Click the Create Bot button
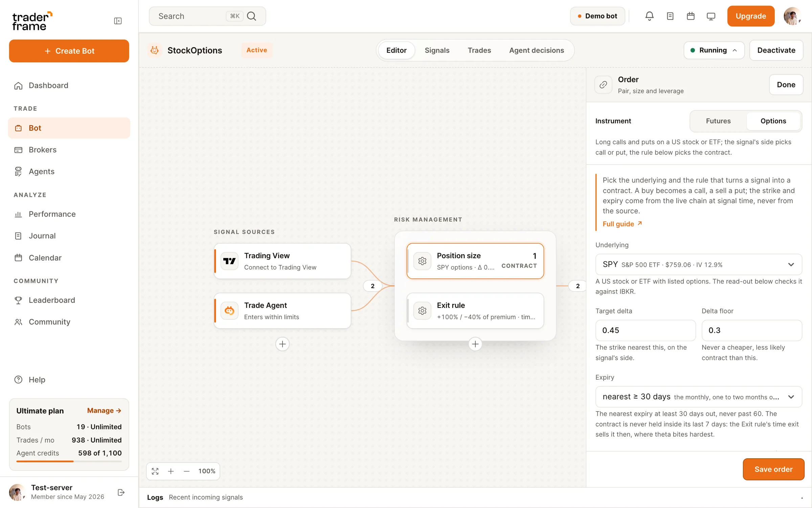812x508 pixels. coord(69,51)
